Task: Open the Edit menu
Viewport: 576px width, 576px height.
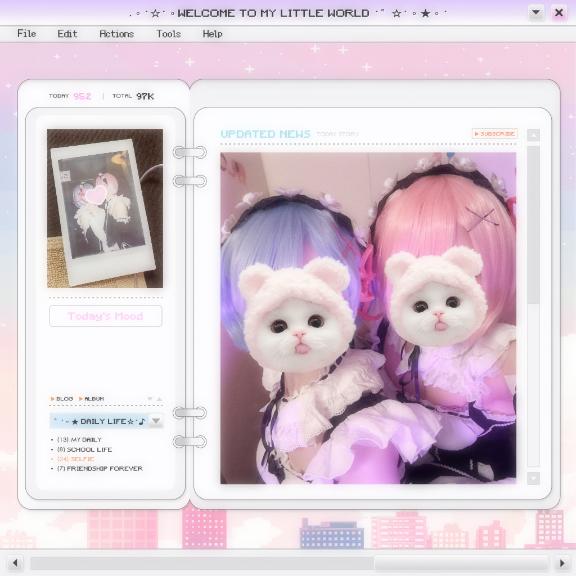Action: pyautogui.click(x=67, y=34)
